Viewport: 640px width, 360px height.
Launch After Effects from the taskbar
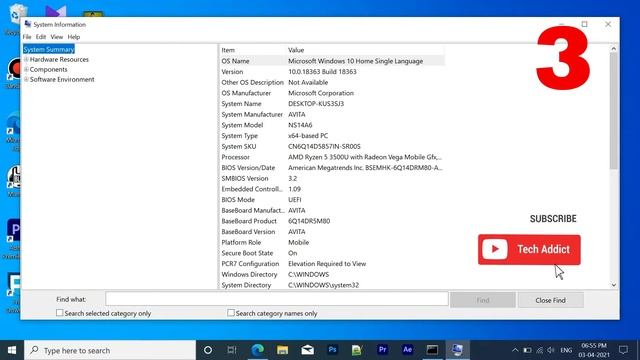click(x=407, y=350)
